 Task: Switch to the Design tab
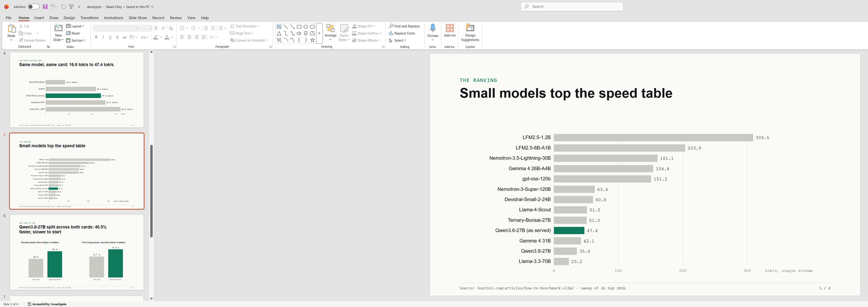coord(69,18)
